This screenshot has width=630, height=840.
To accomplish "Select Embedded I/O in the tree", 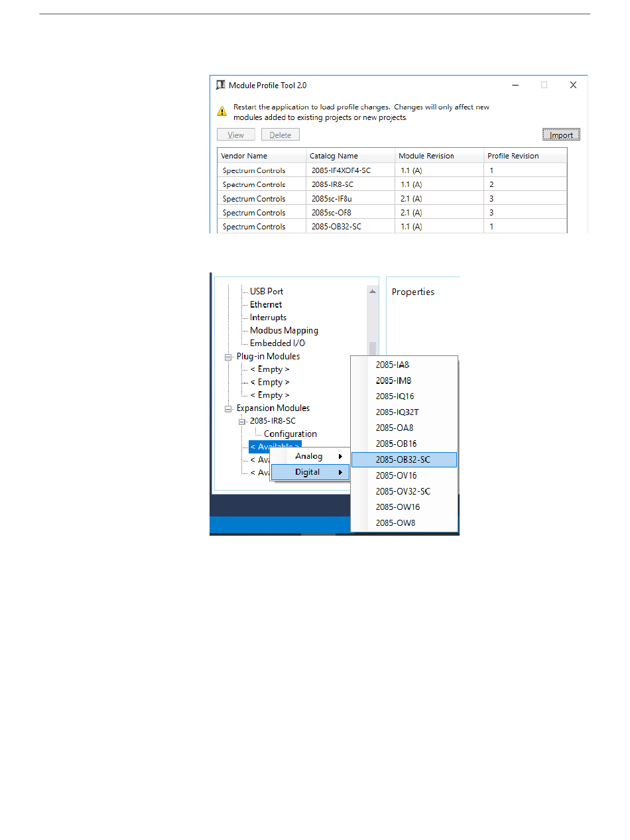I will click(277, 343).
